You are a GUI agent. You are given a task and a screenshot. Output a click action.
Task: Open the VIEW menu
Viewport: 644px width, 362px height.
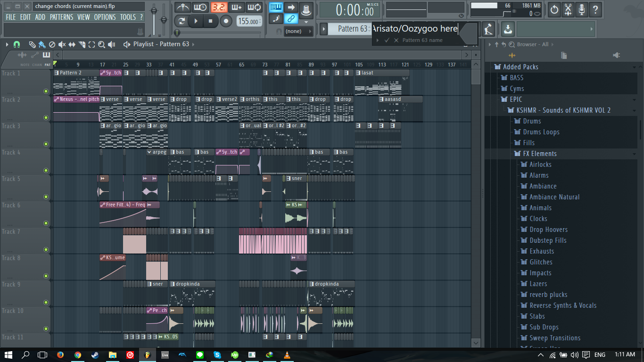tap(83, 17)
